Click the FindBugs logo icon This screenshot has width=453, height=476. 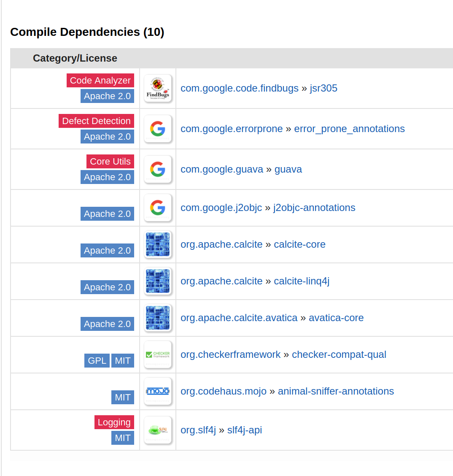click(158, 88)
